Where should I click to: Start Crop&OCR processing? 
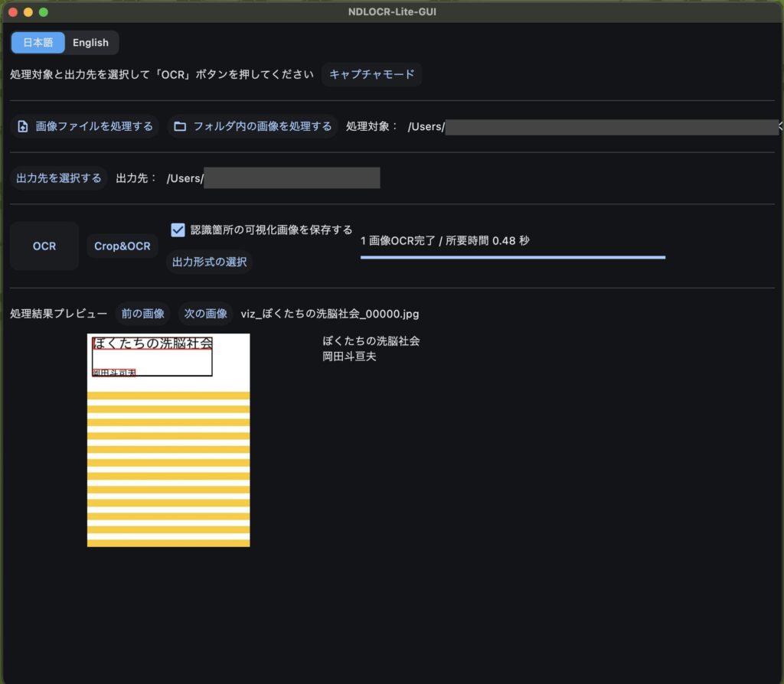(x=122, y=246)
